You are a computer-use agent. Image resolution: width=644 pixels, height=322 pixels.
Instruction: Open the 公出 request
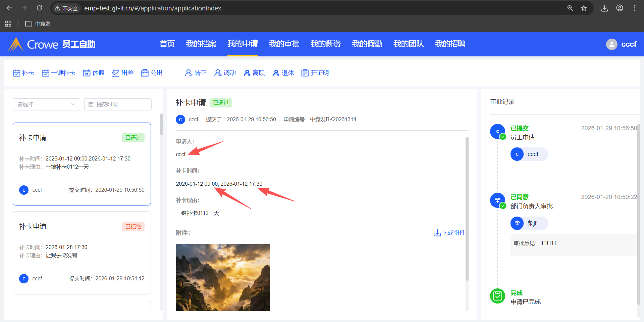tap(152, 73)
